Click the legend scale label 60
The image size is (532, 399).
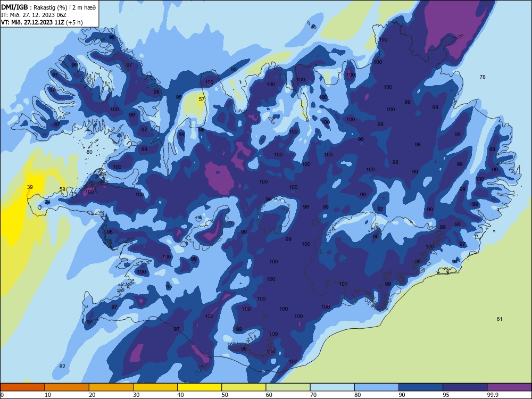coord(269,395)
